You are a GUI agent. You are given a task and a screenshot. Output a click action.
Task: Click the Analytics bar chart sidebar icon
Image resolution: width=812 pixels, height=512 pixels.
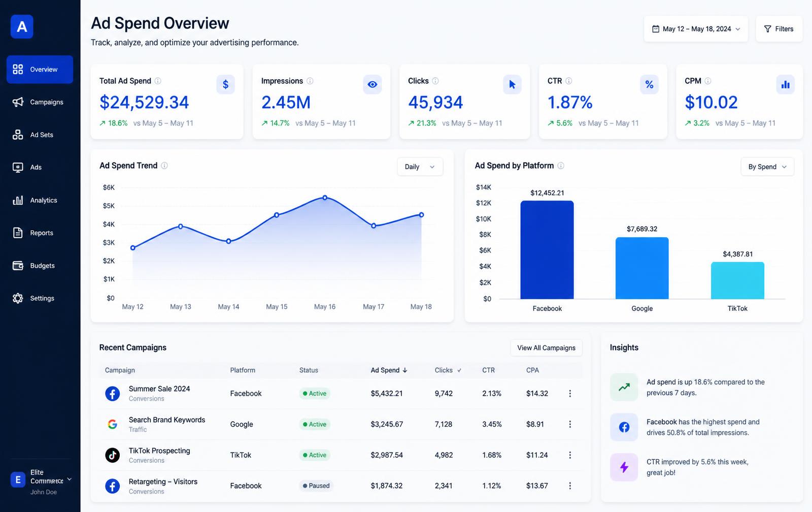tap(18, 200)
